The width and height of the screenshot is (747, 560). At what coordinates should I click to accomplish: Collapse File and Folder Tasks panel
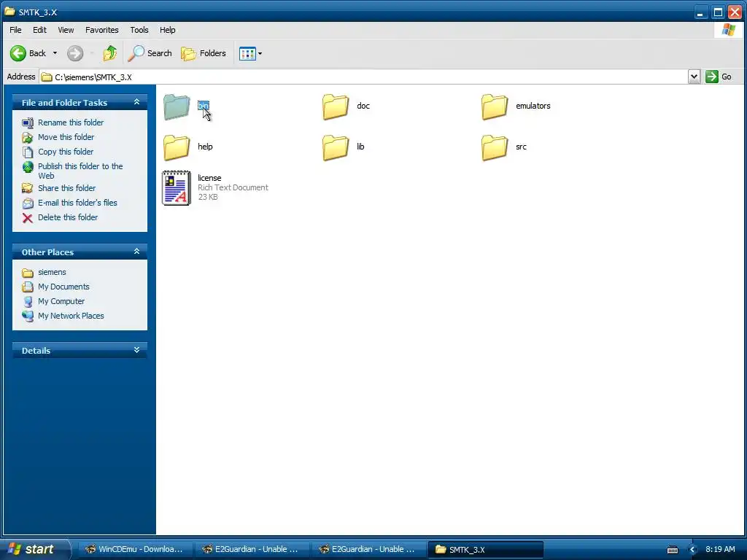coord(136,102)
